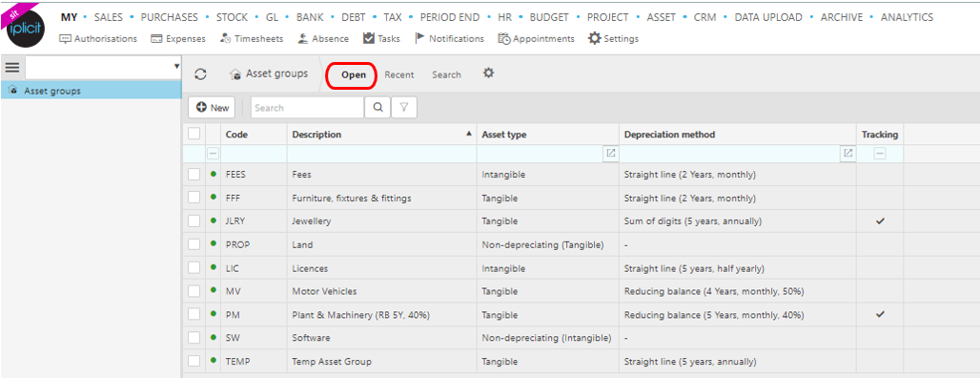Open the Notifications flag shortcut
This screenshot has height=378, width=980.
449,39
